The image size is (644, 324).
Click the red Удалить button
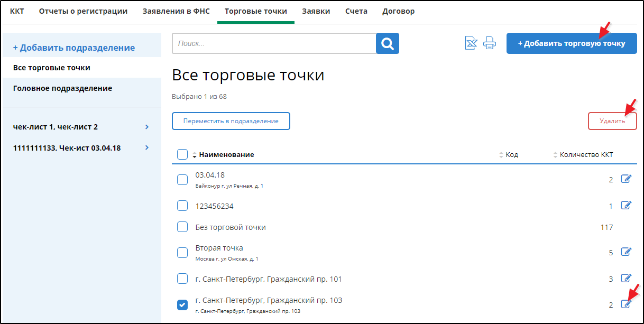(x=612, y=121)
